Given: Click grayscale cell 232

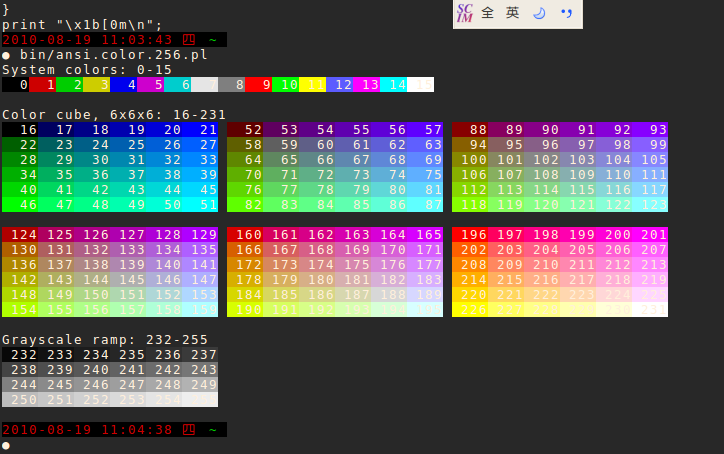Looking at the screenshot, I should point(20,355).
